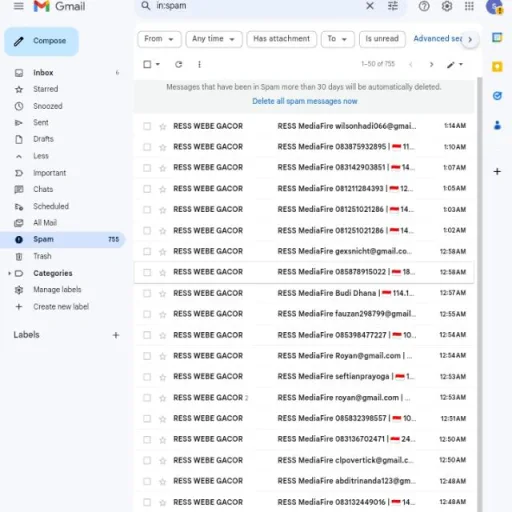Click the Gmail logo

[59, 6]
